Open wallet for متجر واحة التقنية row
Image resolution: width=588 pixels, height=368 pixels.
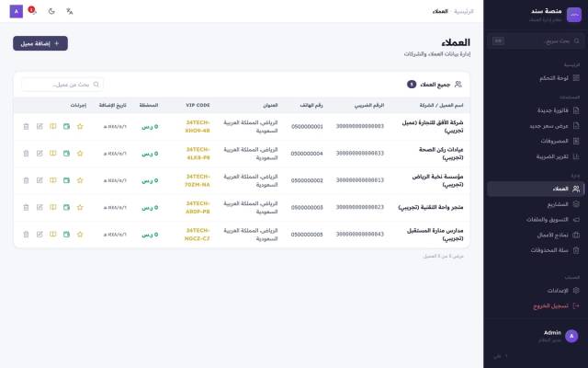click(x=66, y=207)
